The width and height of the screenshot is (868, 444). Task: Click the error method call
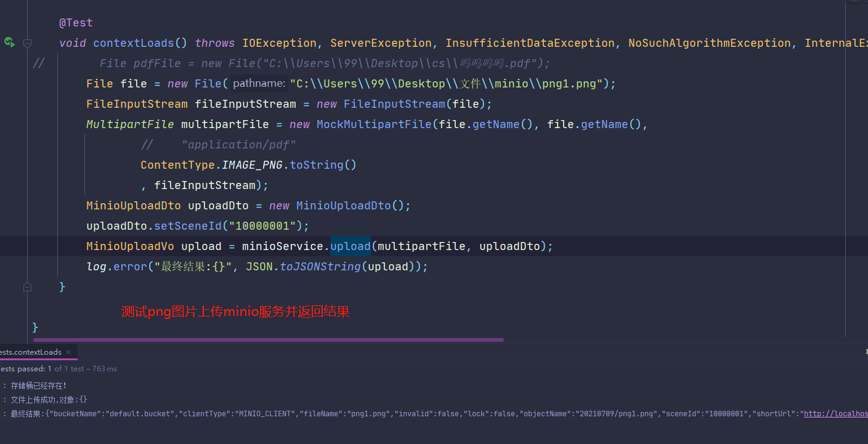130,267
